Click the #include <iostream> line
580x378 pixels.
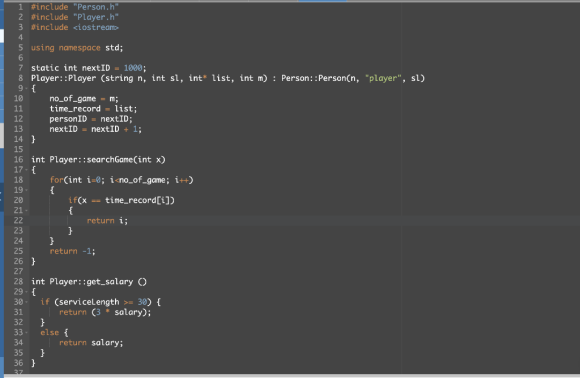pyautogui.click(x=75, y=27)
